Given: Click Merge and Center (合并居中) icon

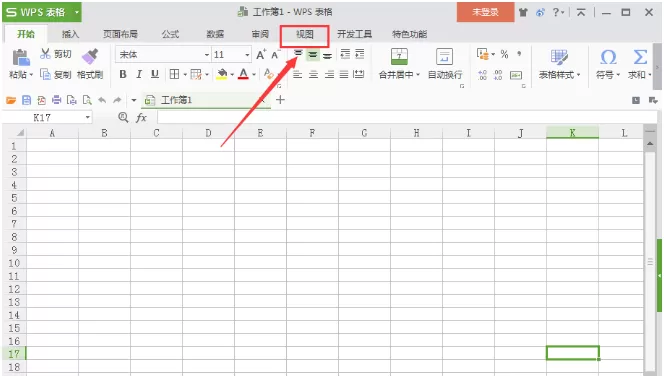Looking at the screenshot, I should click(399, 57).
